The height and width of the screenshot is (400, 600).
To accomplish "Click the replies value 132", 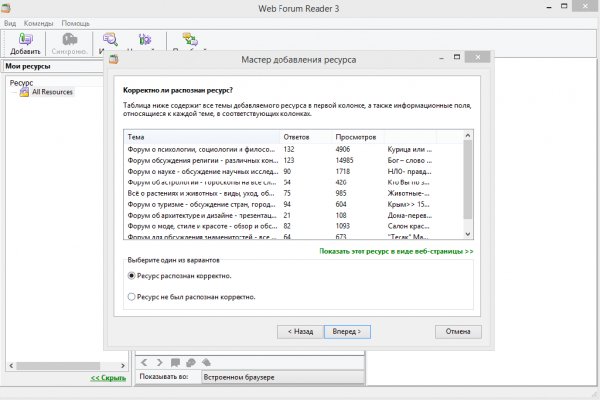I will (289, 149).
